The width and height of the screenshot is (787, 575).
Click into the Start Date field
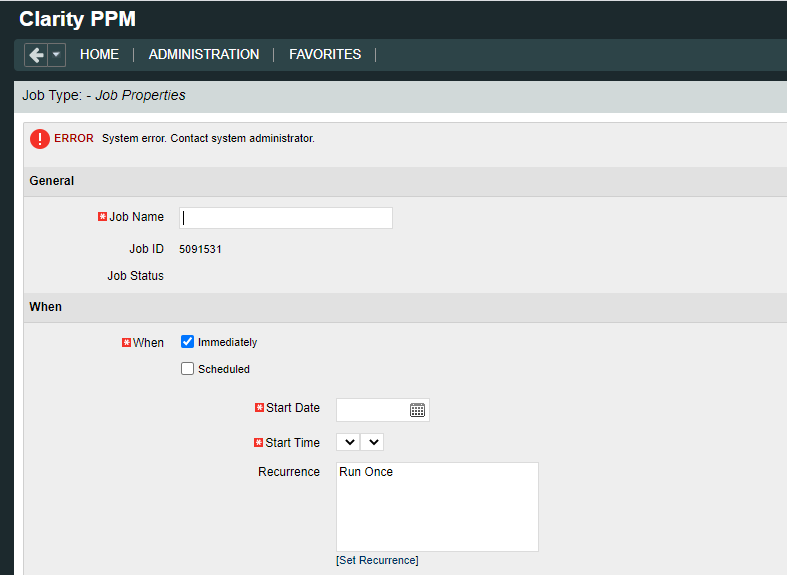coord(371,410)
